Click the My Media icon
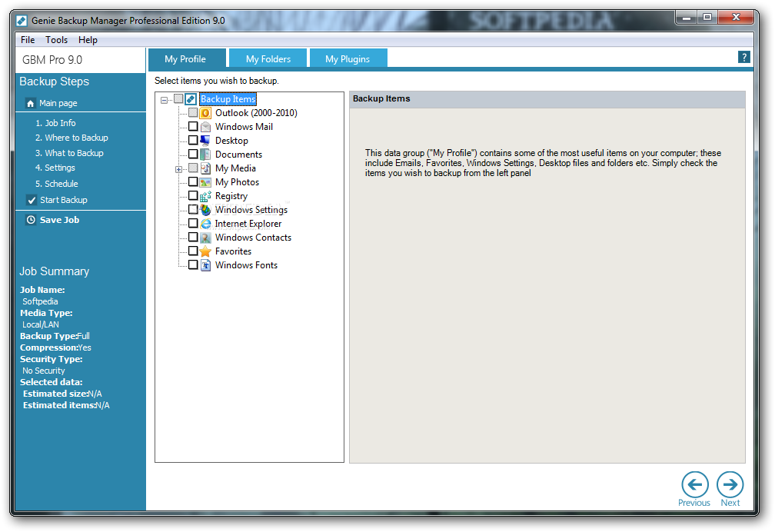Image resolution: width=775 pixels, height=532 pixels. pyautogui.click(x=205, y=168)
